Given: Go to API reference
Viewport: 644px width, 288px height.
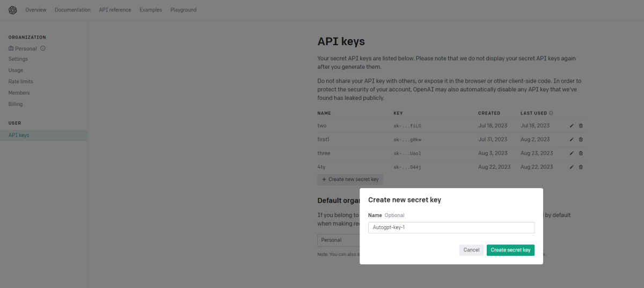Looking at the screenshot, I should (115, 10).
